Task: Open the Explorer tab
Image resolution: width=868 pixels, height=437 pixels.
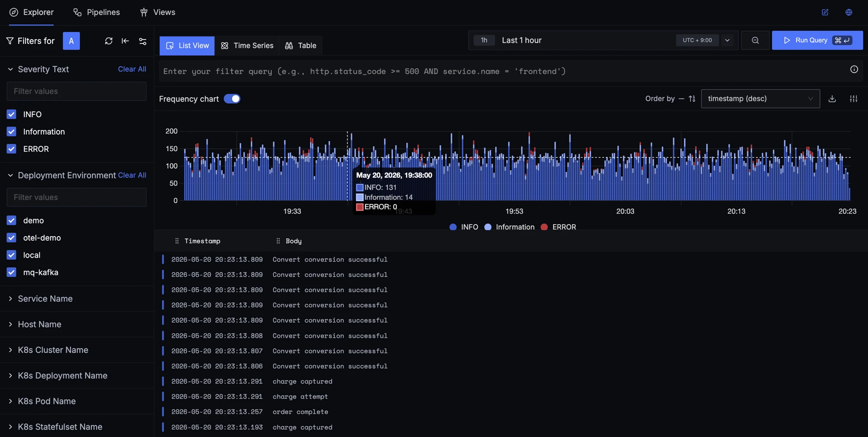Action: coord(31,12)
